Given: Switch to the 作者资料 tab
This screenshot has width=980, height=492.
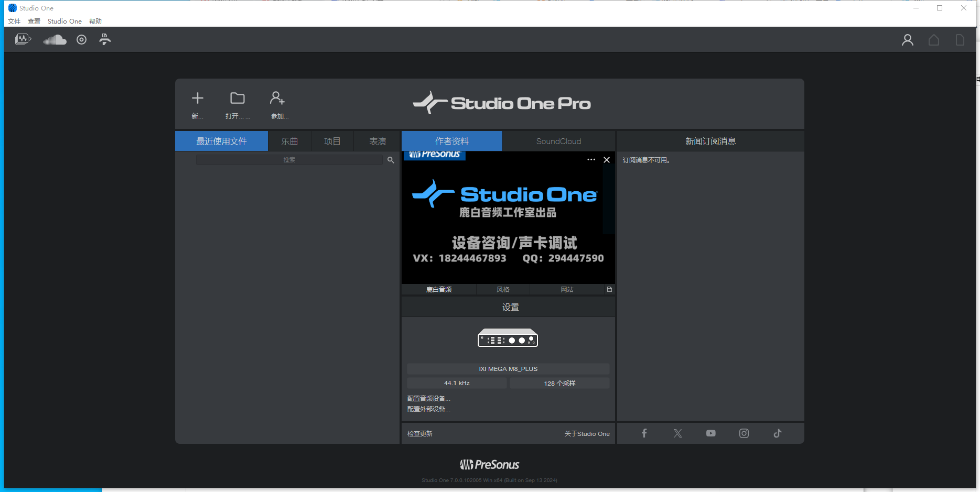Looking at the screenshot, I should click(x=452, y=141).
